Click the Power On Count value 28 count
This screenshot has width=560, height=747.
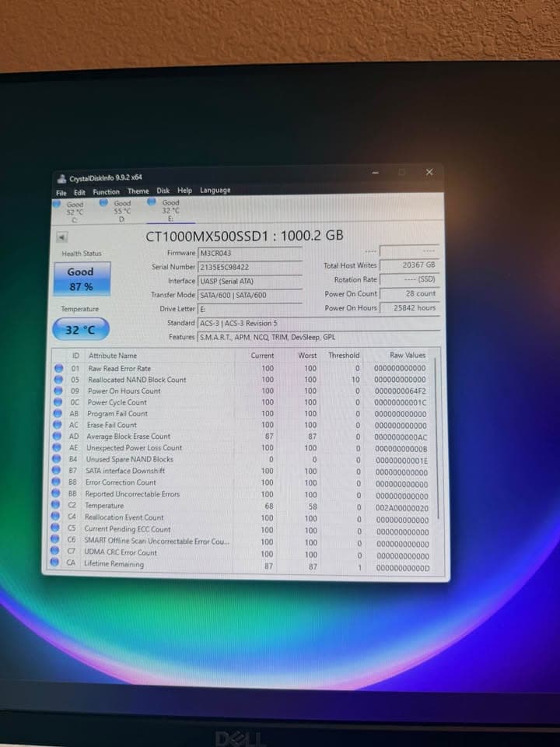[409, 293]
